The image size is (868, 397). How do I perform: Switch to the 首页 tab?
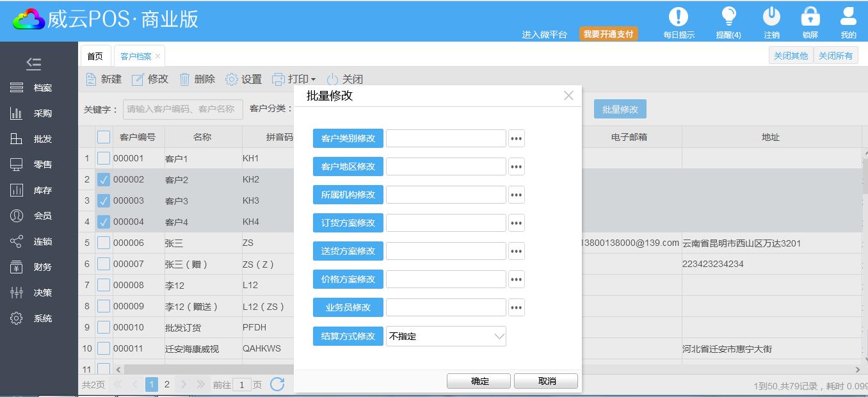(95, 56)
